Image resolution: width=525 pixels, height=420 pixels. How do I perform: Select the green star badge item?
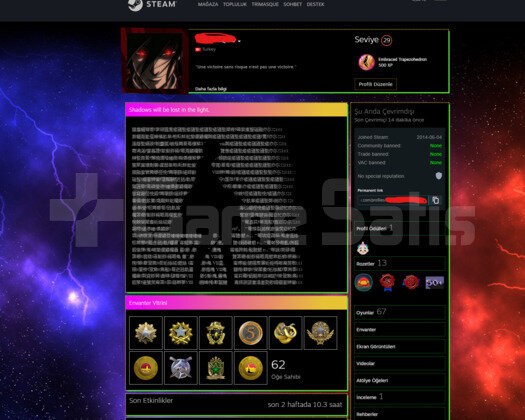tap(216, 368)
